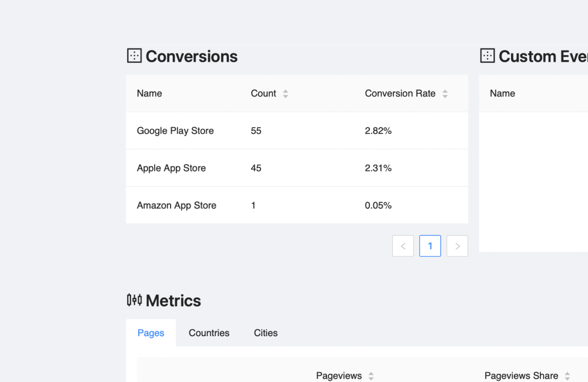This screenshot has width=588, height=382.
Task: Click the Metrics candlestick chart icon
Action: click(134, 300)
